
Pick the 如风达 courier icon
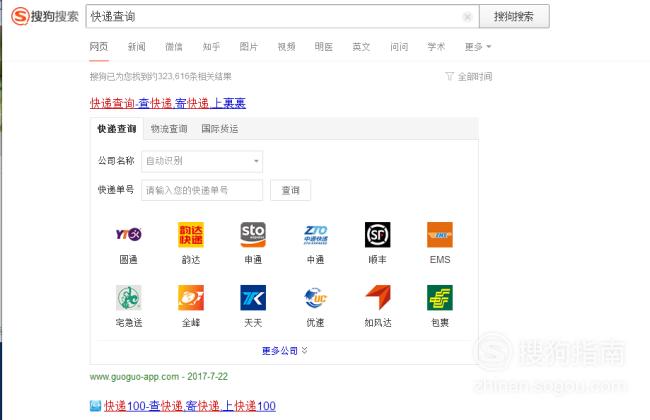(x=378, y=298)
